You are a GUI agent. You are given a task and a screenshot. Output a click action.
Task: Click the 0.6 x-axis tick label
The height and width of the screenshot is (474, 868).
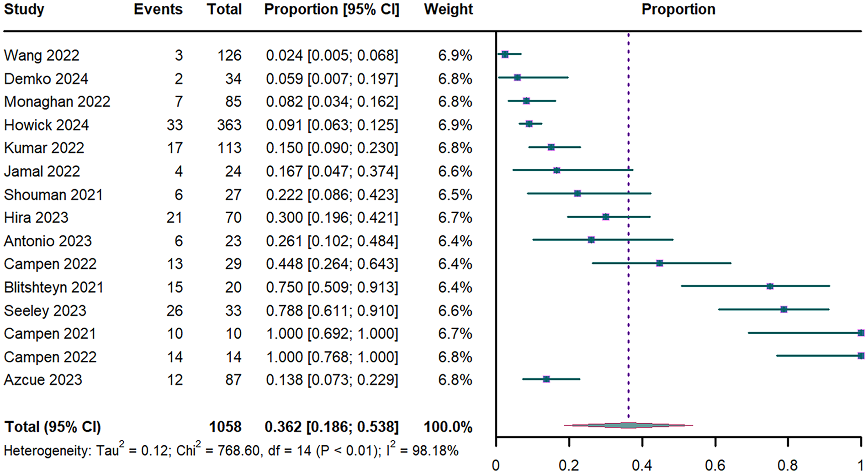pos(715,465)
